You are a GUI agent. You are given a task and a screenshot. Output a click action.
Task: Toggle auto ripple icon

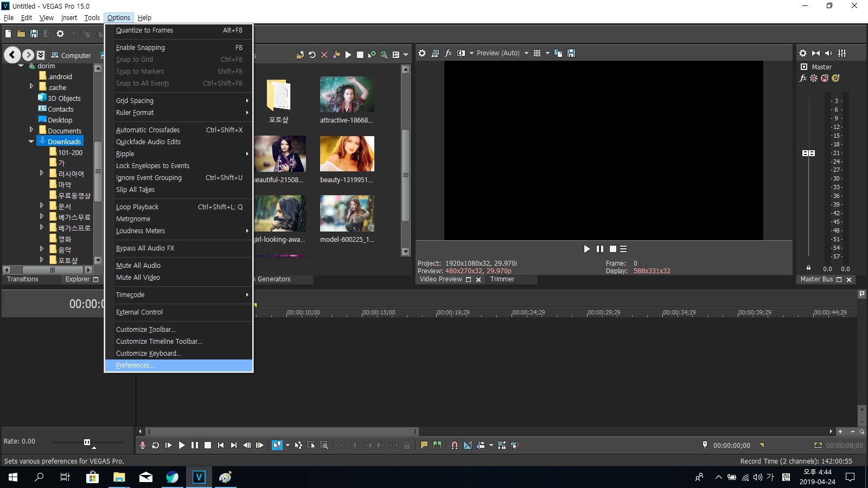point(481,445)
